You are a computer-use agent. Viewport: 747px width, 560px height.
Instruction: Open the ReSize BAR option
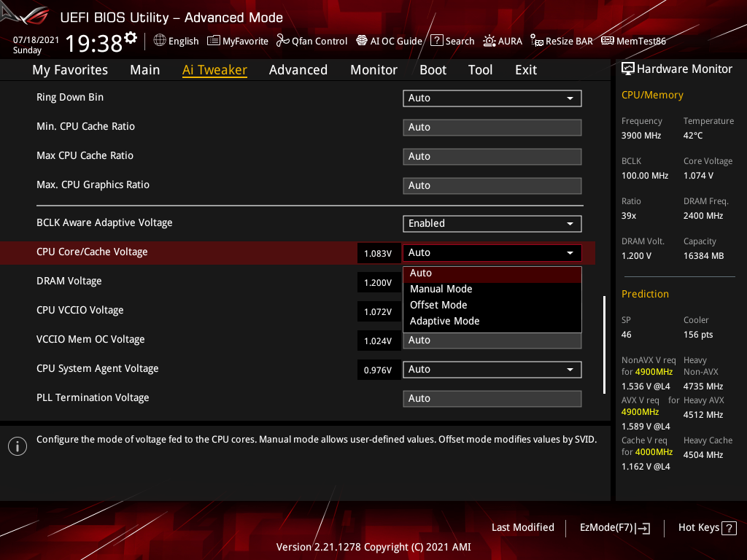click(562, 41)
